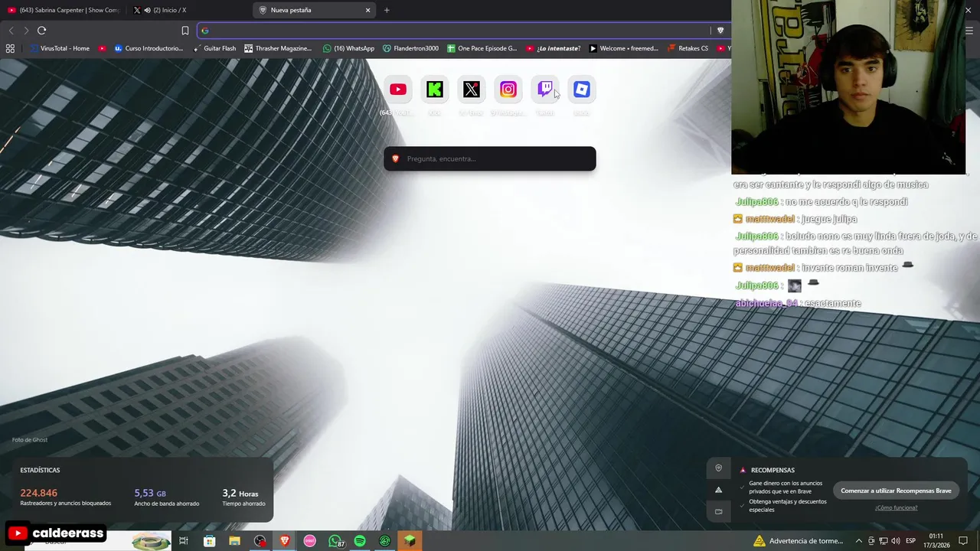The height and width of the screenshot is (551, 980).
Task: Click the ESP language indicator
Action: (910, 541)
